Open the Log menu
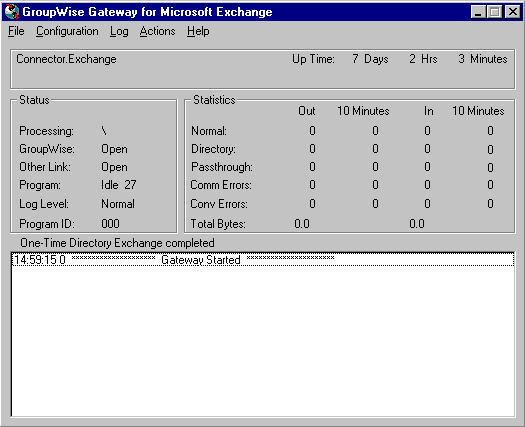 (x=119, y=31)
